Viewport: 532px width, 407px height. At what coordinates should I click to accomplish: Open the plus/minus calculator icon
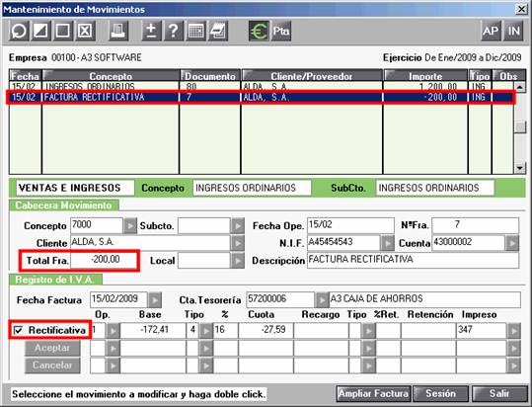tap(151, 32)
